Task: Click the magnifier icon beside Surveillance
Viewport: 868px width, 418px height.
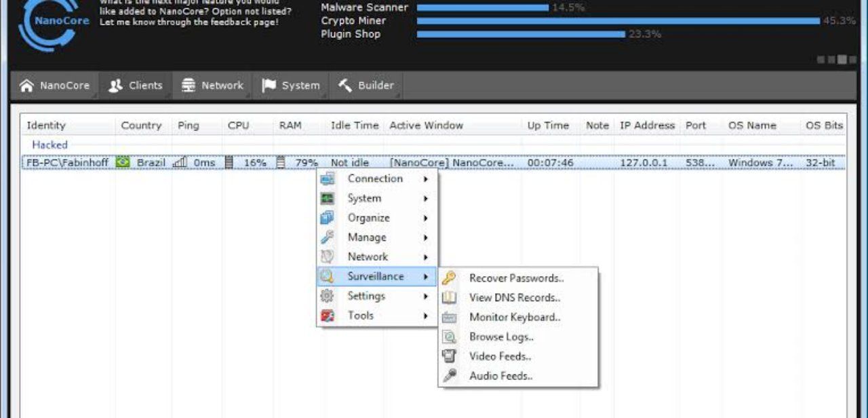Action: [x=328, y=277]
